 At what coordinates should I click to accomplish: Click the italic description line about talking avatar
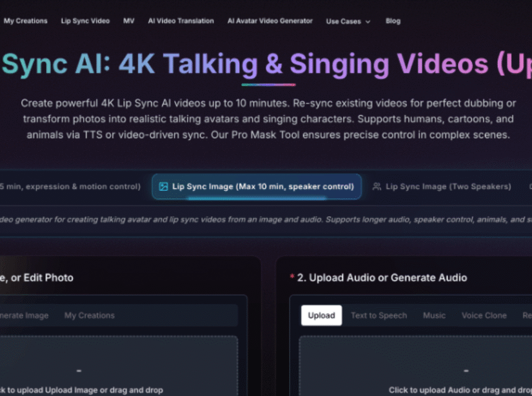coord(266,220)
